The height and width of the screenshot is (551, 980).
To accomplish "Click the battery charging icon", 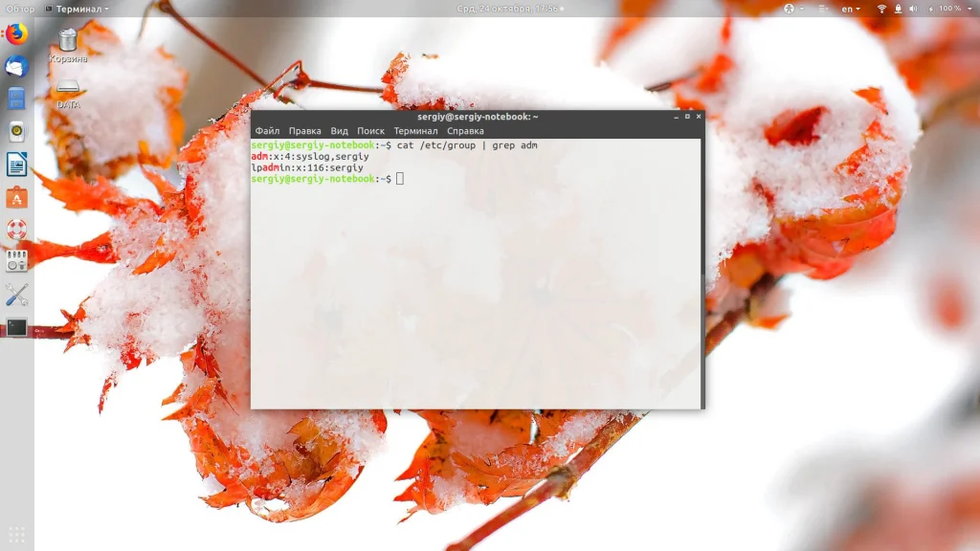I will coord(930,9).
